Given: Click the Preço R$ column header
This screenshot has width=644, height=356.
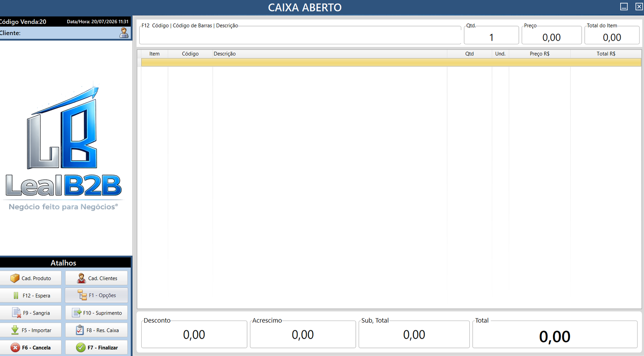Looking at the screenshot, I should coord(539,54).
